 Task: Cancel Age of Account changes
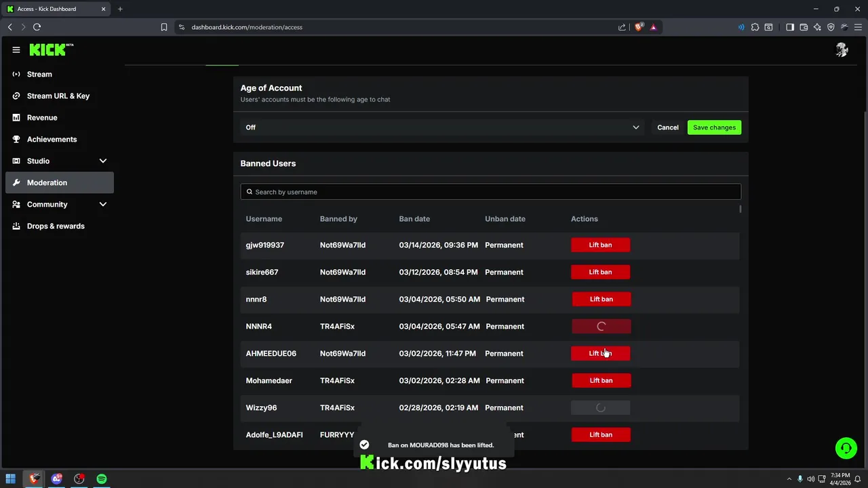(x=667, y=127)
